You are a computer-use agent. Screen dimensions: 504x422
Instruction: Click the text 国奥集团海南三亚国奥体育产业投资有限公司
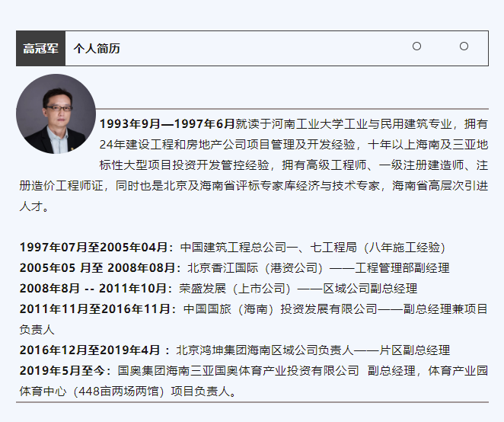tap(238, 371)
